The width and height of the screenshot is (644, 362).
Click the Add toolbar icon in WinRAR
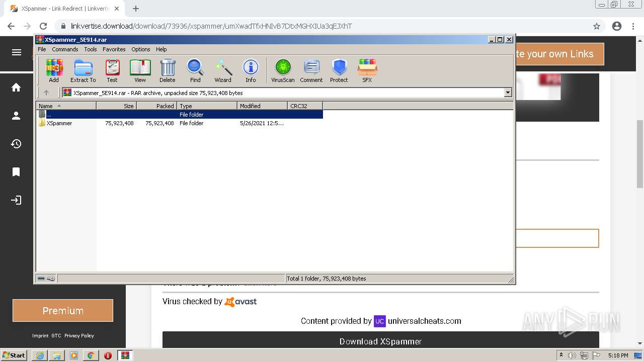tap(54, 70)
